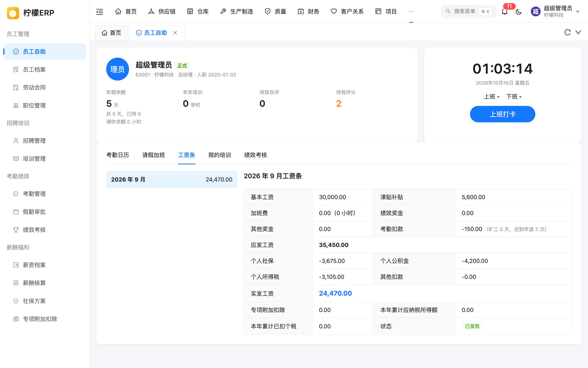Open the 超级管理员 user account dropdown
The width and height of the screenshot is (588, 368).
point(555,11)
